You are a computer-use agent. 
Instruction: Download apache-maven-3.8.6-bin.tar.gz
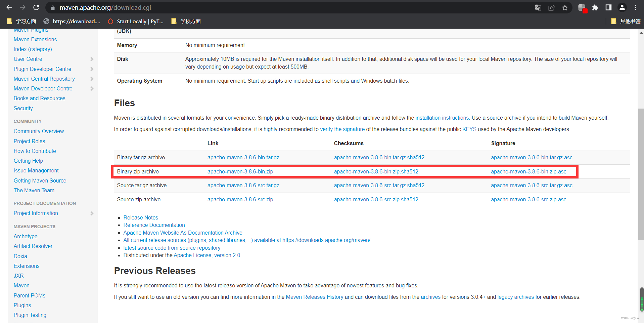243,157
